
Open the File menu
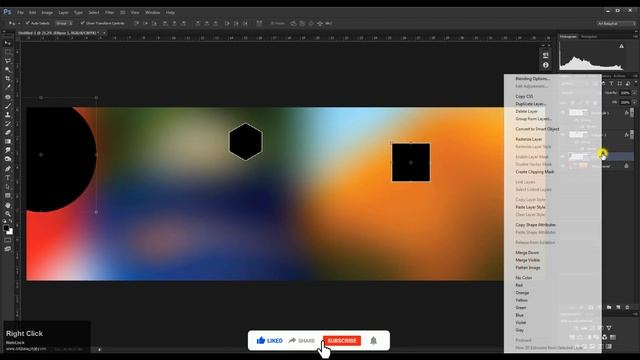[x=20, y=13]
